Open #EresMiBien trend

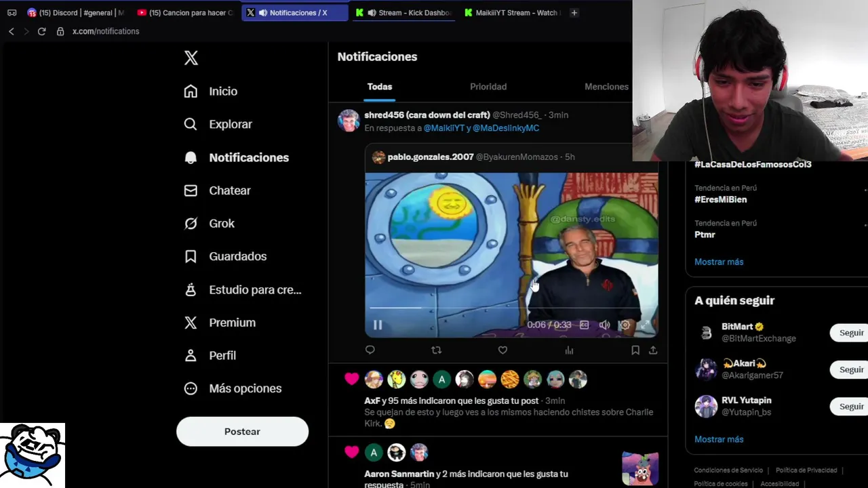pyautogui.click(x=720, y=200)
